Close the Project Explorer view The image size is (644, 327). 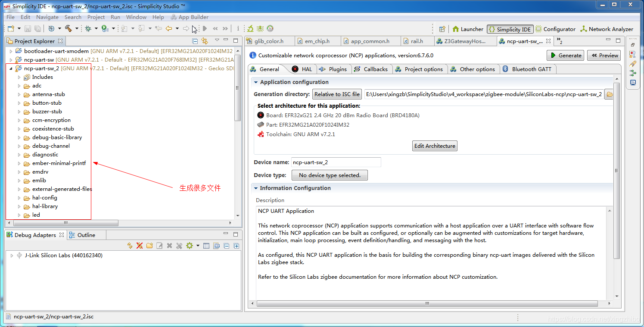pyautogui.click(x=61, y=41)
